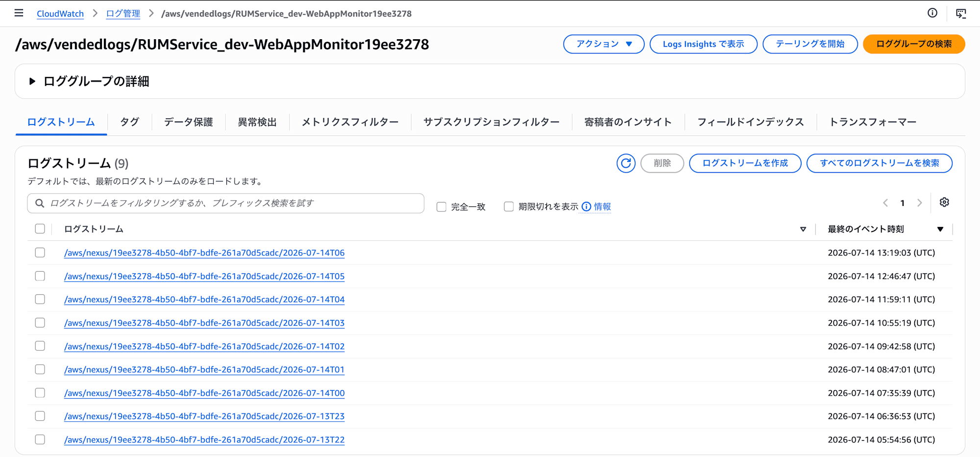Open log stream ending 2026-07-13T22

coord(204,440)
